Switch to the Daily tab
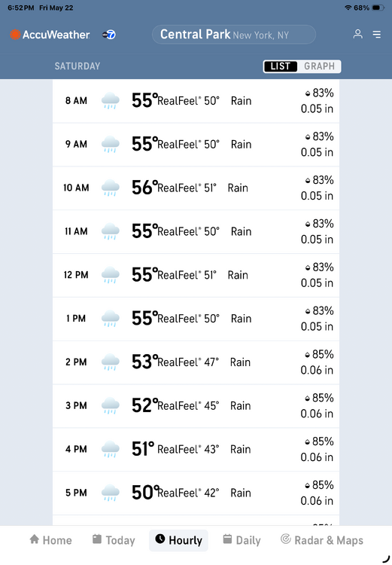Screen dimensions: 392x565 pos(242,540)
